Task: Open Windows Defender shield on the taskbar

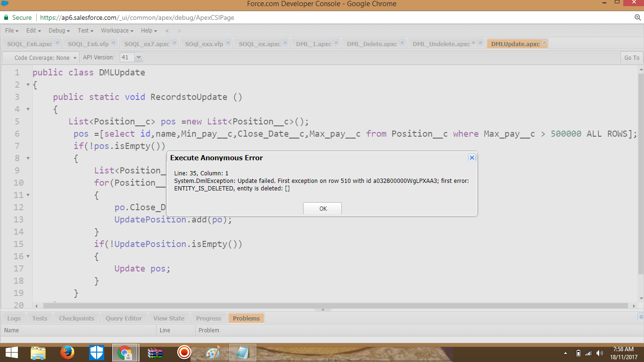Action: click(x=97, y=353)
